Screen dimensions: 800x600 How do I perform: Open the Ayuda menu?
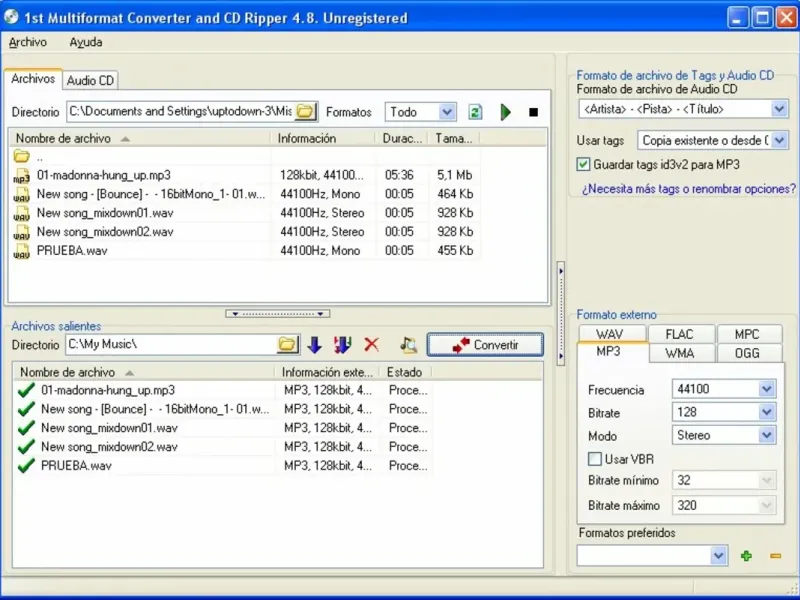(85, 42)
